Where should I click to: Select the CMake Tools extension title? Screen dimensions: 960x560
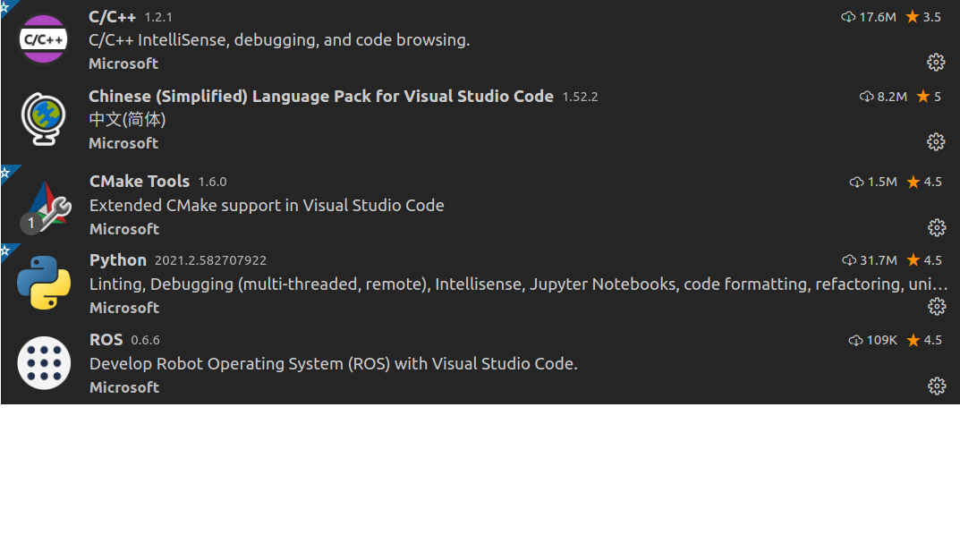(x=140, y=182)
